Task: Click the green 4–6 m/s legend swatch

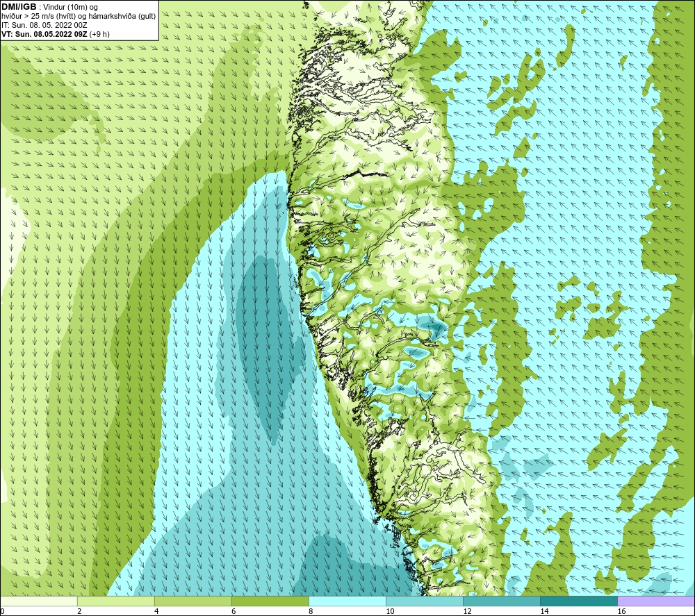Action: pyautogui.click(x=193, y=601)
